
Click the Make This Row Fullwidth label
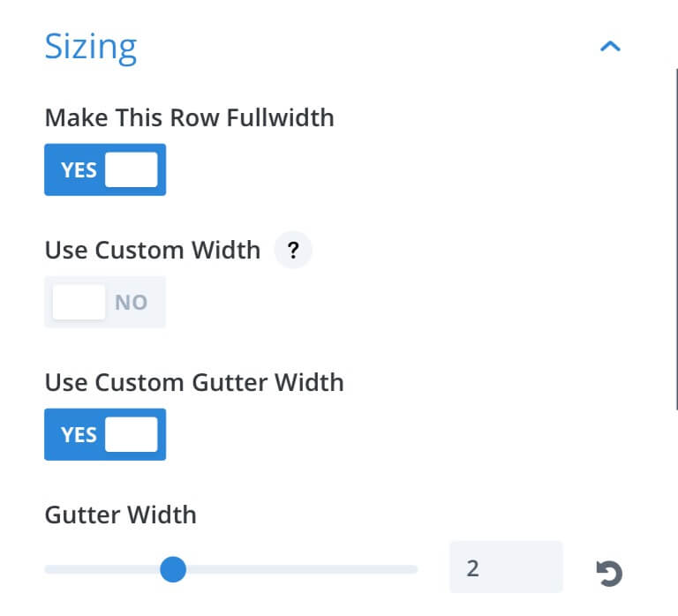(190, 117)
